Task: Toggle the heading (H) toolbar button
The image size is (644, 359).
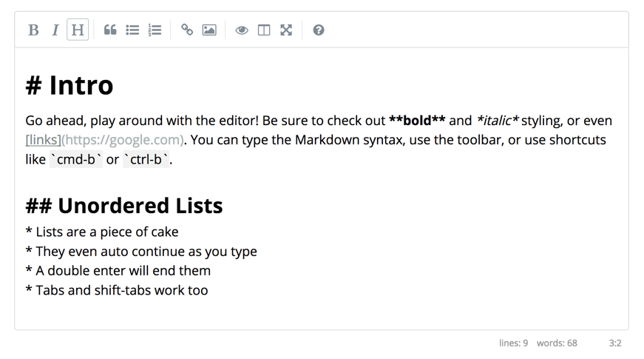Action: pyautogui.click(x=78, y=30)
